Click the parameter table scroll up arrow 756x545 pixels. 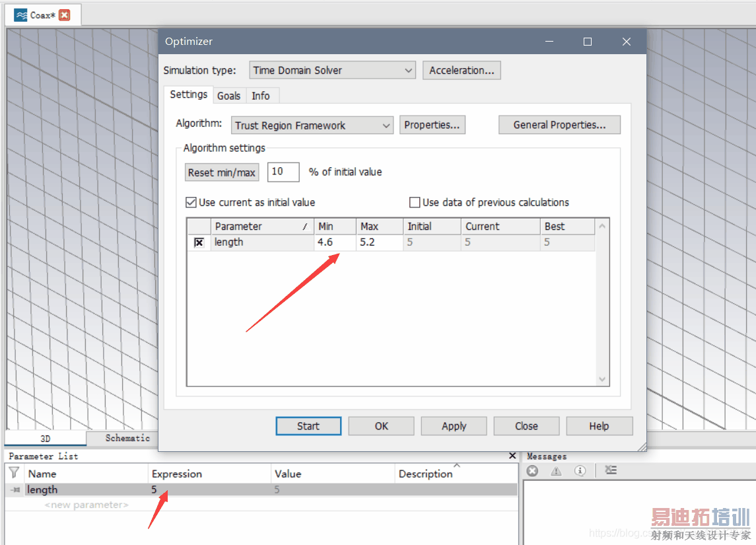tap(602, 226)
